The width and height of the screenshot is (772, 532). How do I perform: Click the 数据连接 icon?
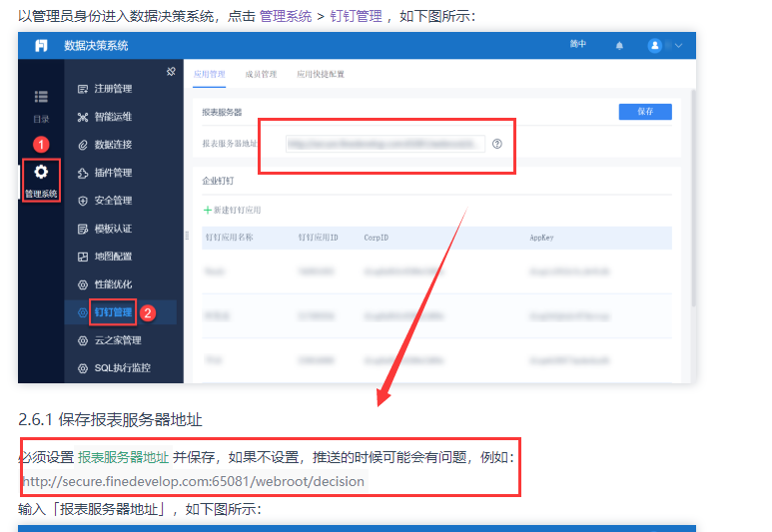point(83,145)
